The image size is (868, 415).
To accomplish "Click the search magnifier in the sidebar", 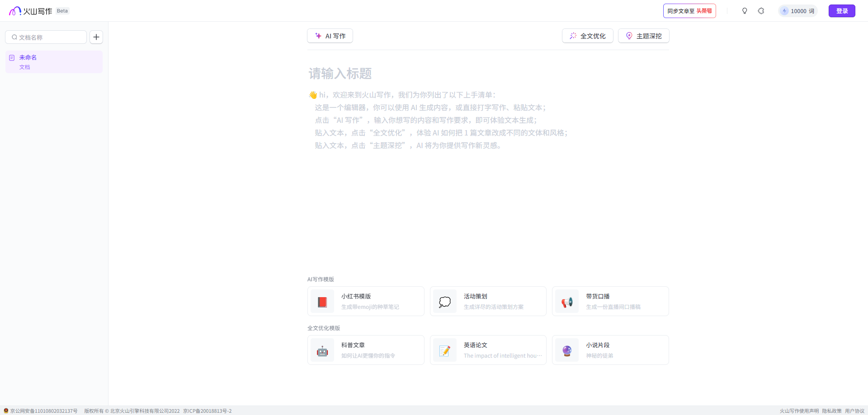I will pyautogui.click(x=14, y=37).
